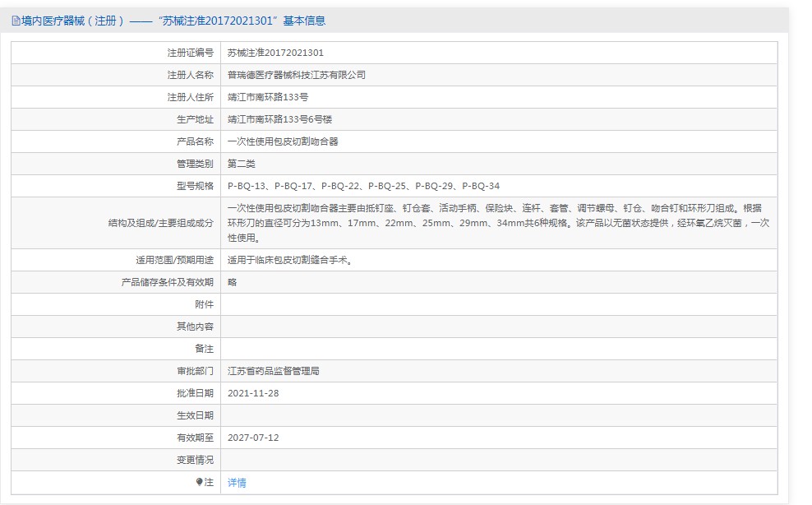Click the 产品储存条件及有效期 row label
This screenshot has height=505, width=812.
(x=167, y=282)
